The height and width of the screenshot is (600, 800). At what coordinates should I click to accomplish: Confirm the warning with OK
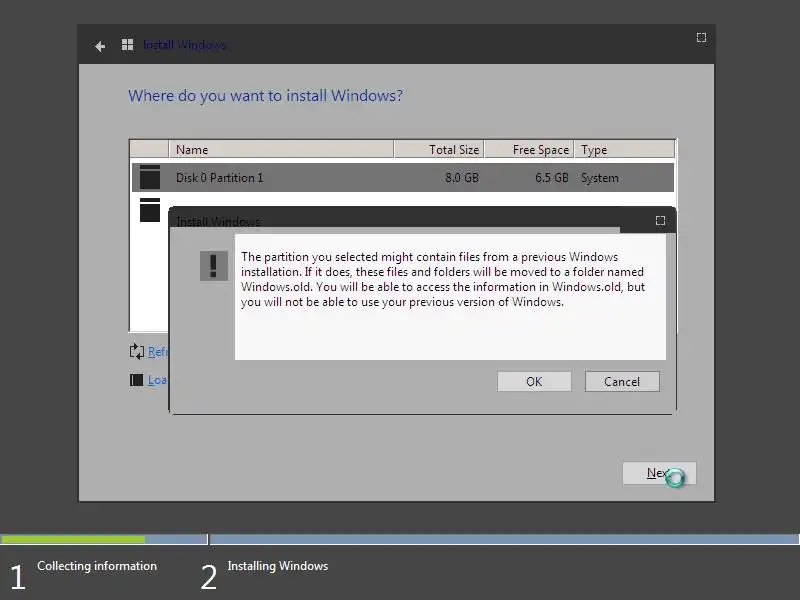coord(534,382)
